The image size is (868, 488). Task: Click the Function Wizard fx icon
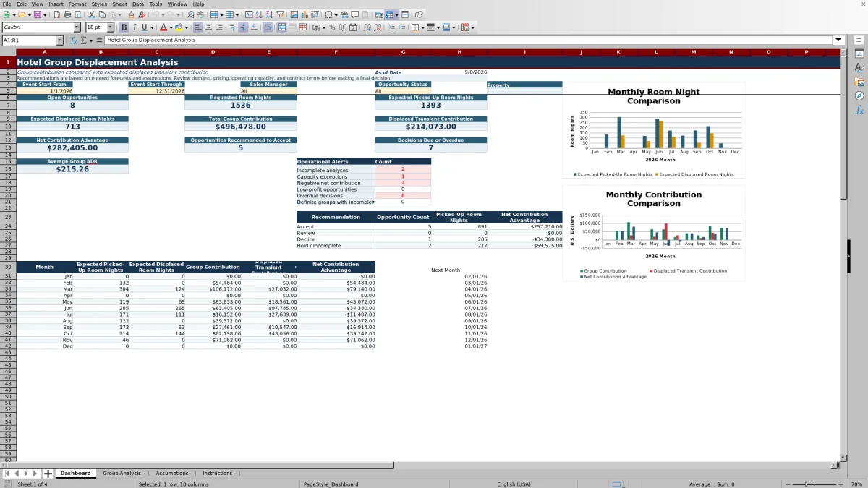(x=74, y=40)
